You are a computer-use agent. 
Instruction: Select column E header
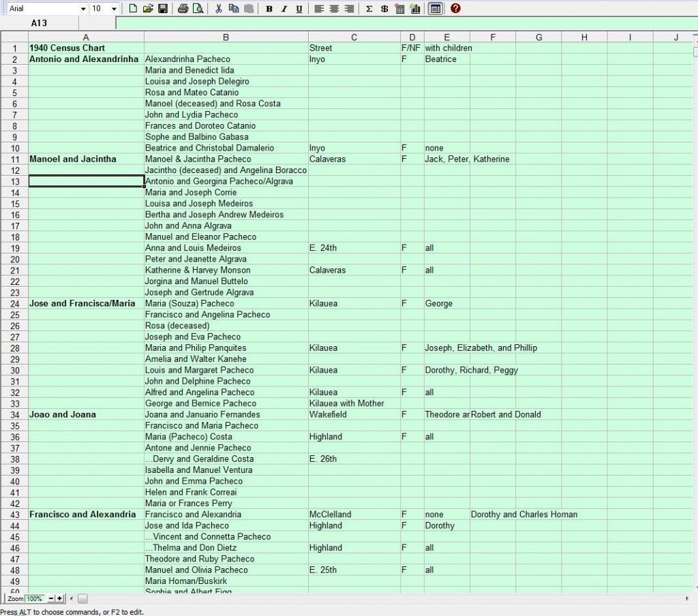click(x=446, y=37)
